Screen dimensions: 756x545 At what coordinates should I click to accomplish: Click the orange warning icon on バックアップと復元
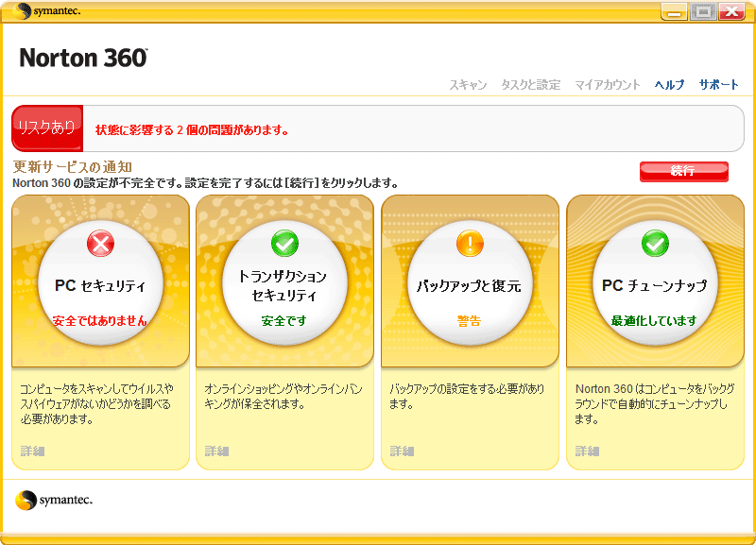coord(470,244)
